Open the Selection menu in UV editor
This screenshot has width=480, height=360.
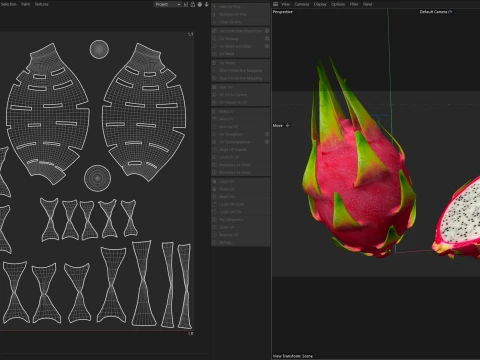coord(9,4)
